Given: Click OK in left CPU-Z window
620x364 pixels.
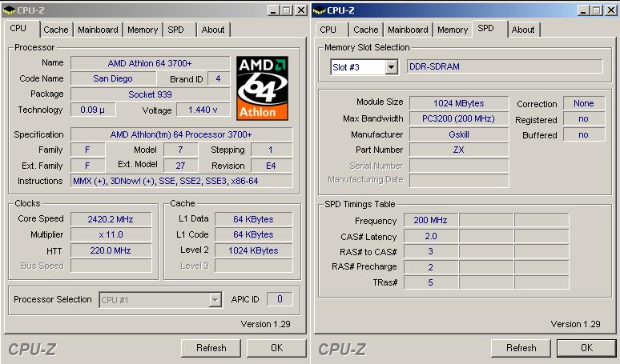Looking at the screenshot, I should [x=276, y=348].
